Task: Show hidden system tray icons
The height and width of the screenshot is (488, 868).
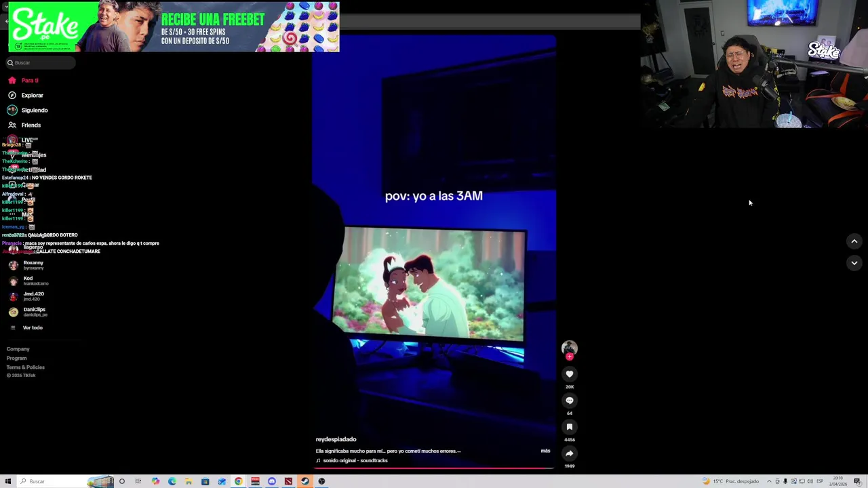Action: [x=769, y=481]
